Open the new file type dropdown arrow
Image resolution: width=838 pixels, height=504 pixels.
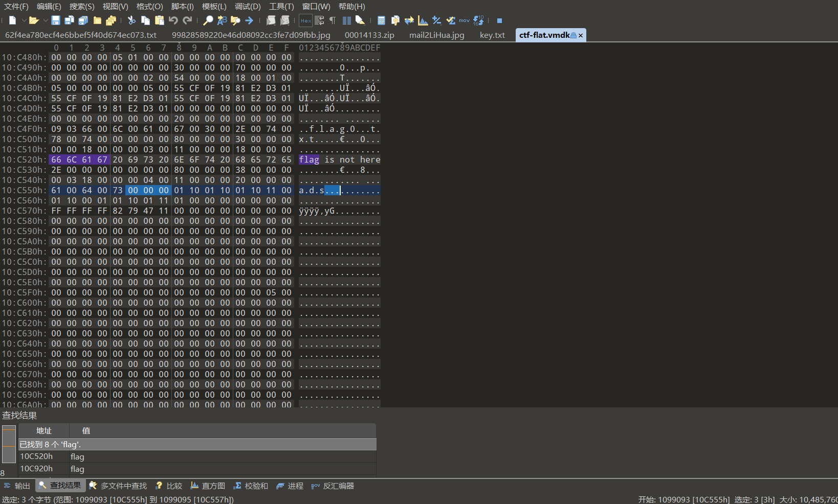pyautogui.click(x=24, y=20)
